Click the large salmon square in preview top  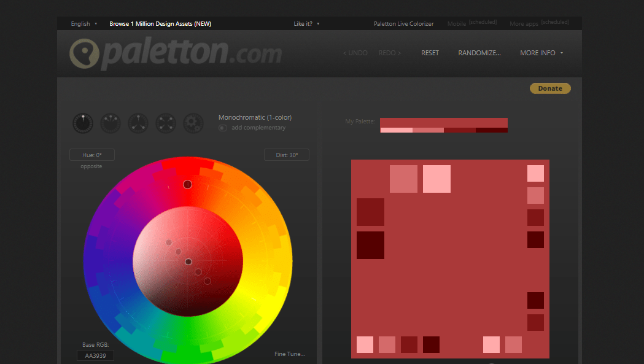[404, 179]
